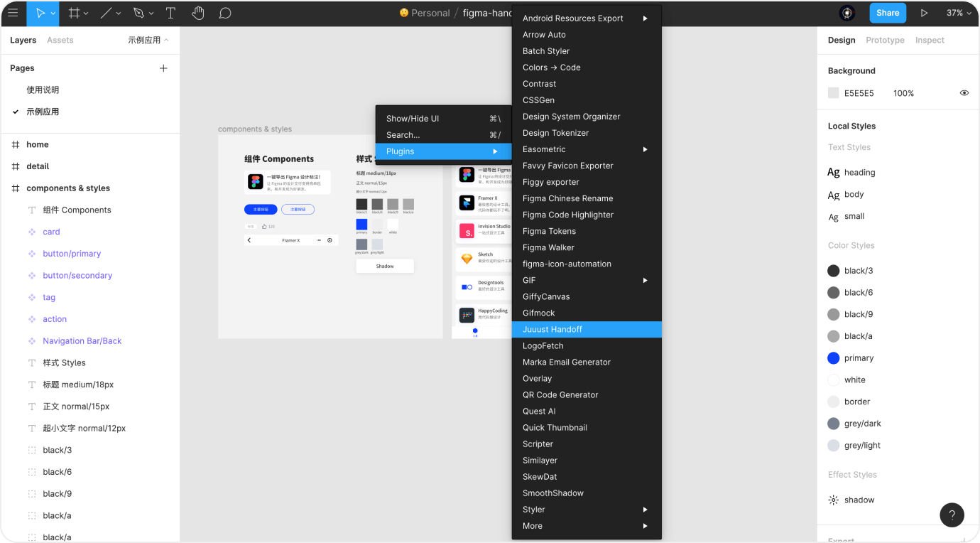Viewport: 980px width, 543px height.
Task: Collapse the 示例应用 pages dropdown
Action: [148, 41]
